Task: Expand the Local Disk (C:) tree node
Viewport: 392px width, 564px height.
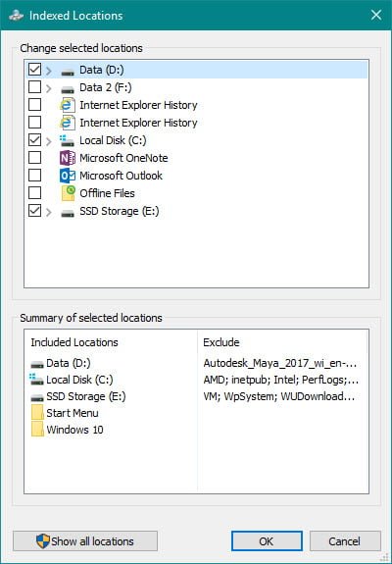Action: point(49,141)
